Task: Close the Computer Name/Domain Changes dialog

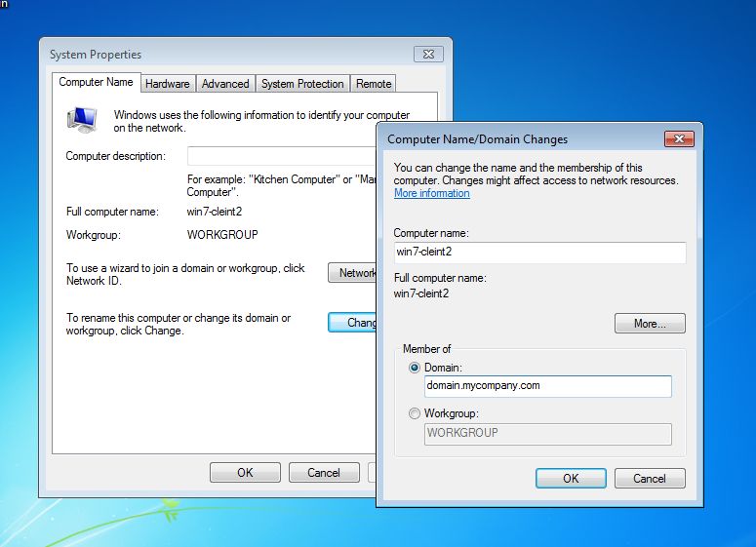Action: (678, 138)
